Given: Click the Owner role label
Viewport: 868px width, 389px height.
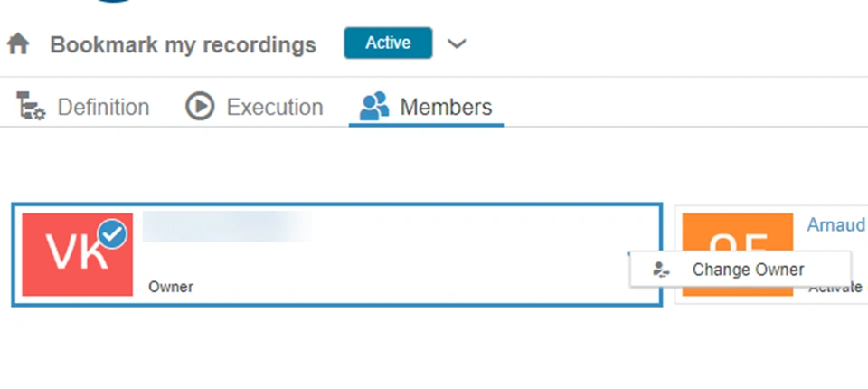Looking at the screenshot, I should tap(171, 287).
